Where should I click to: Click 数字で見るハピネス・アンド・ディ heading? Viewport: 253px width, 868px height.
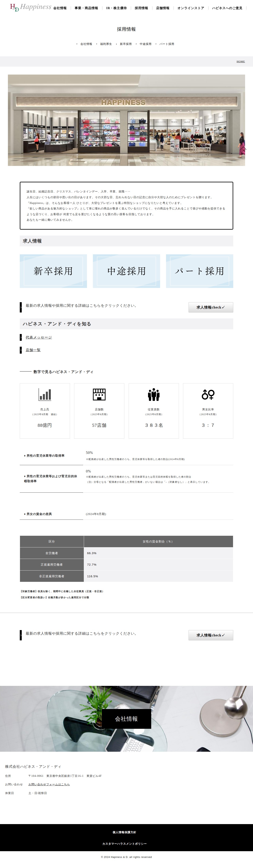click(x=63, y=372)
